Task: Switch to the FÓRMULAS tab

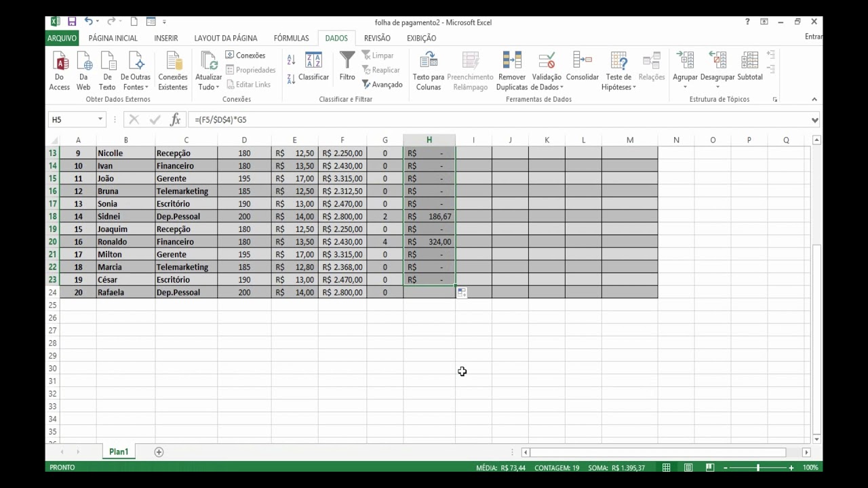Action: (x=292, y=38)
